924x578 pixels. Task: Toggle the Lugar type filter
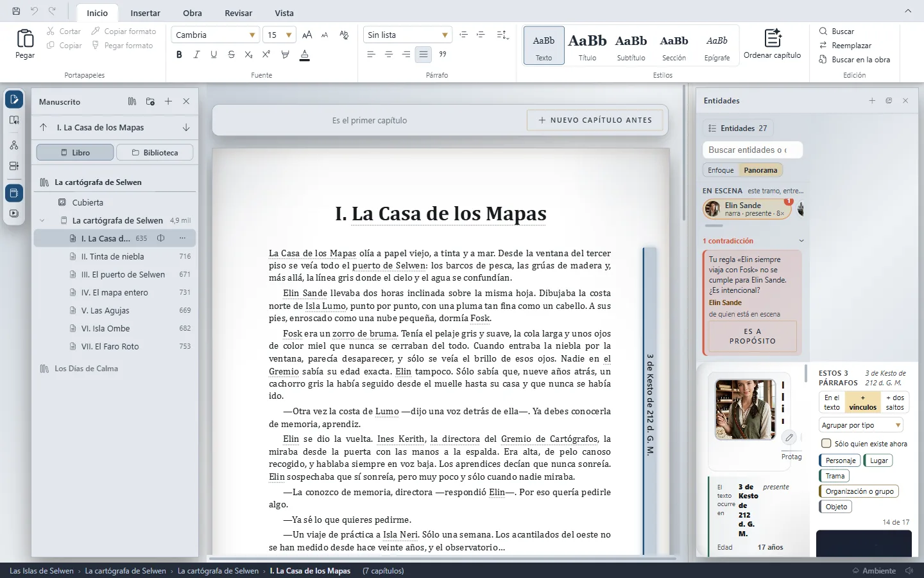tap(878, 460)
